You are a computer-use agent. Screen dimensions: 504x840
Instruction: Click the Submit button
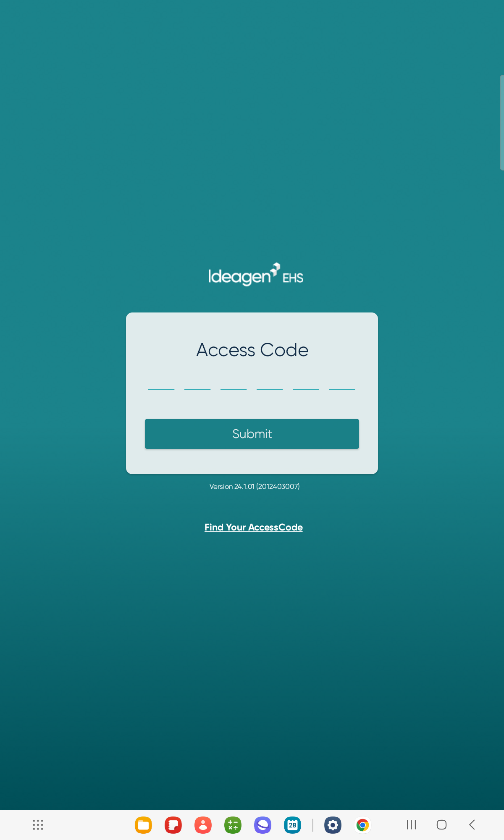click(252, 434)
